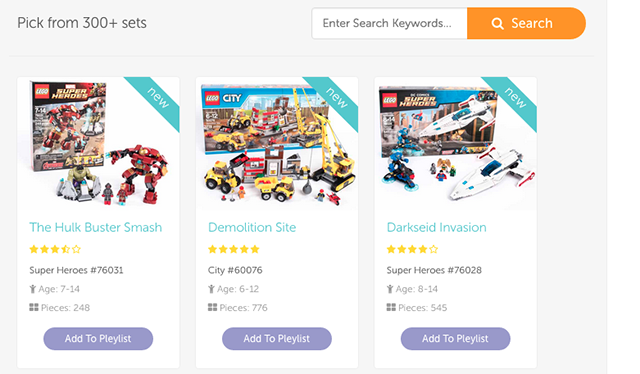Viewport: 640px width, 374px height.
Task: Click the five-star rating for Demolition Site
Action: point(233,249)
